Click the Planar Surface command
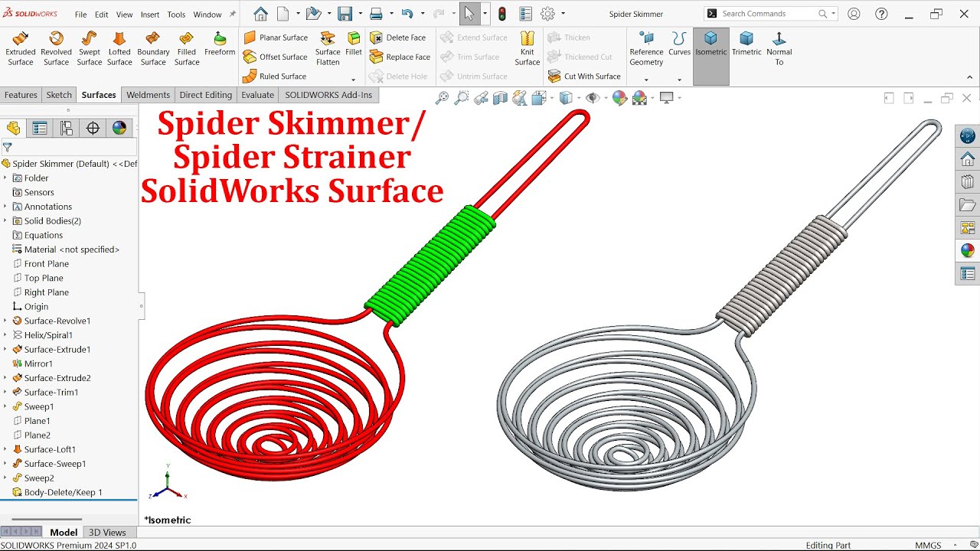The image size is (980, 551). 276,37
